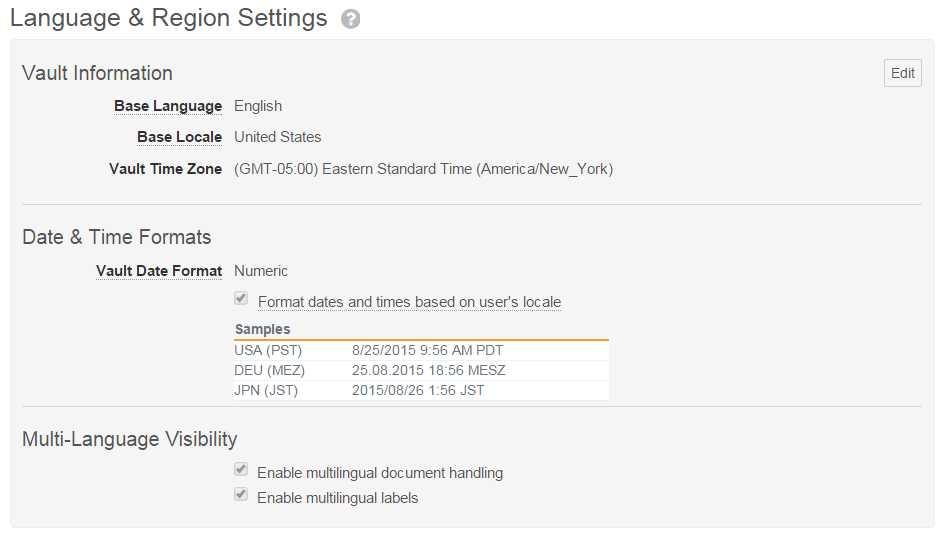The width and height of the screenshot is (944, 536).
Task: Click the Language & Region Settings page title
Action: point(169,18)
